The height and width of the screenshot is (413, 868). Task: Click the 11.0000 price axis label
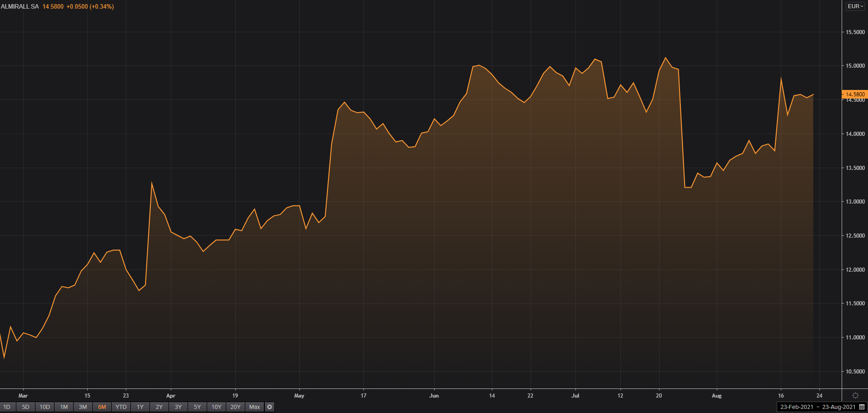tap(855, 338)
